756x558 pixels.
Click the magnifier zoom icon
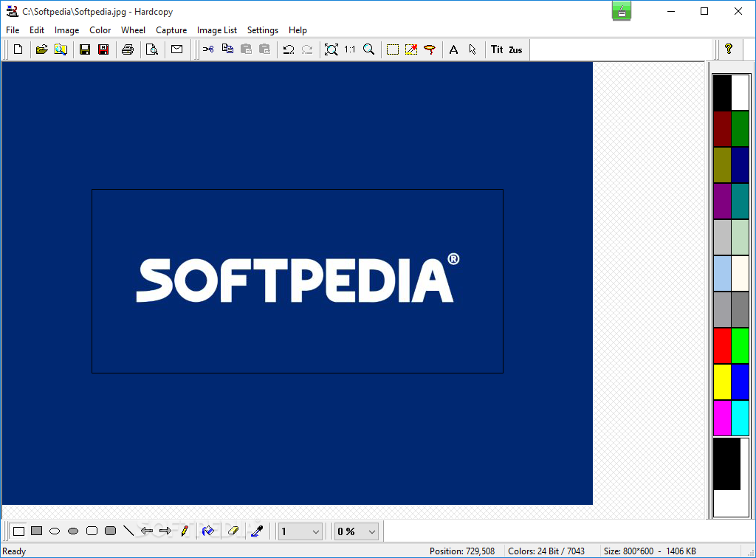[369, 49]
